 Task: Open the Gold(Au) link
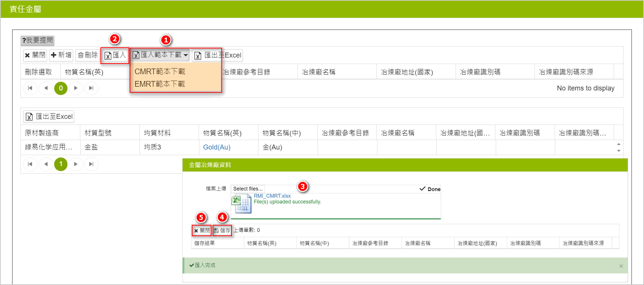pyautogui.click(x=217, y=147)
